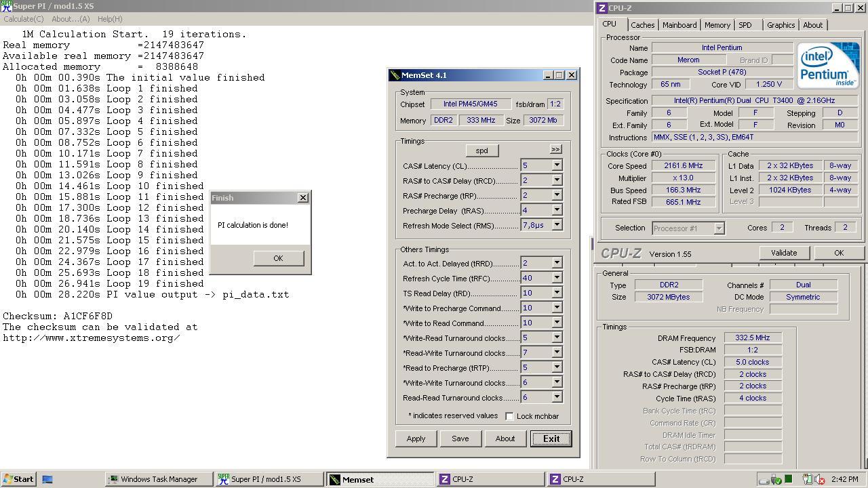Click the Windows Start button
This screenshot has width=868, height=488.
coord(18,479)
